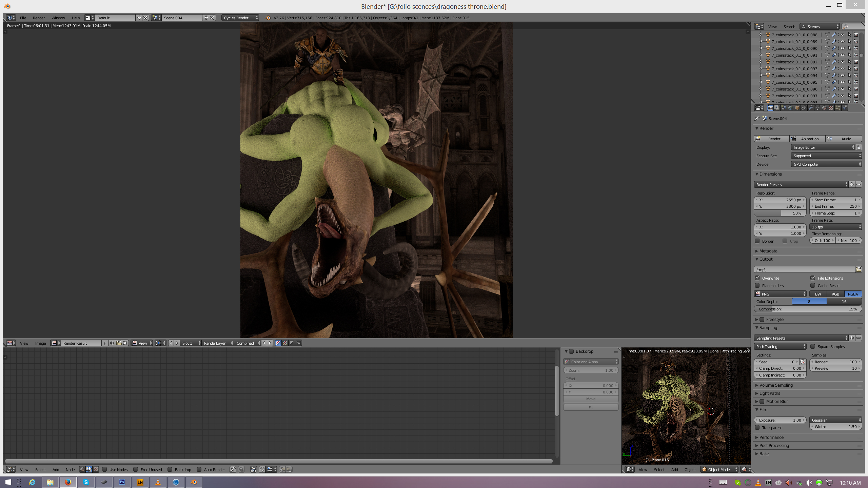
Task: Open the Particles properties tab icon
Action: tap(838, 108)
